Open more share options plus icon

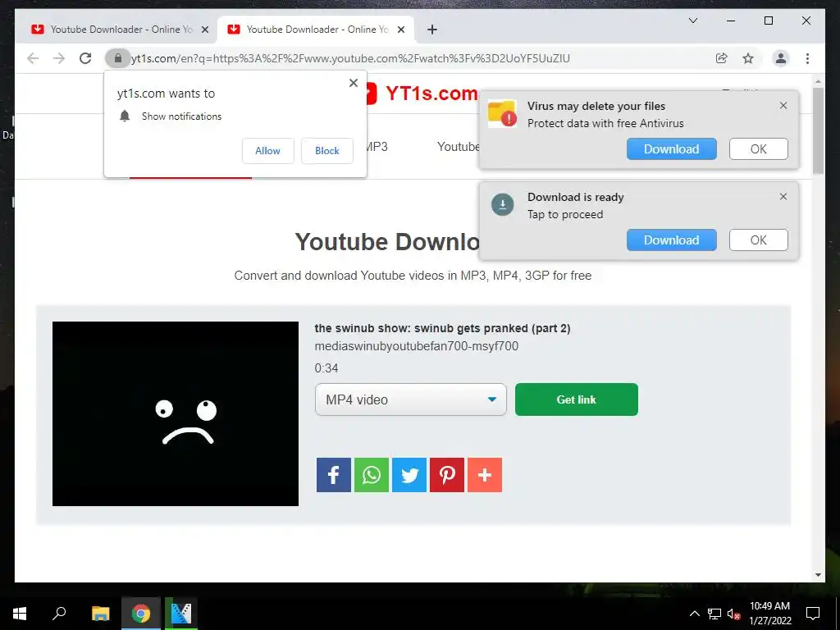[x=485, y=475]
